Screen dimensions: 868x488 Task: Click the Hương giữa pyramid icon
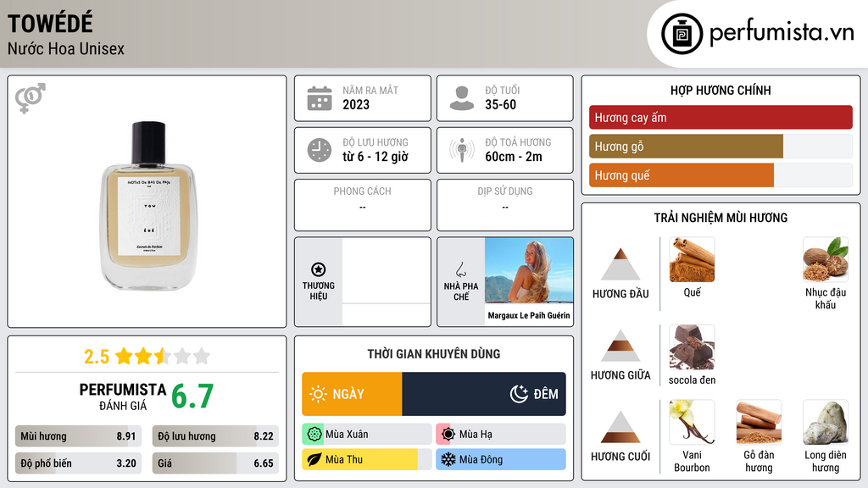(x=620, y=346)
